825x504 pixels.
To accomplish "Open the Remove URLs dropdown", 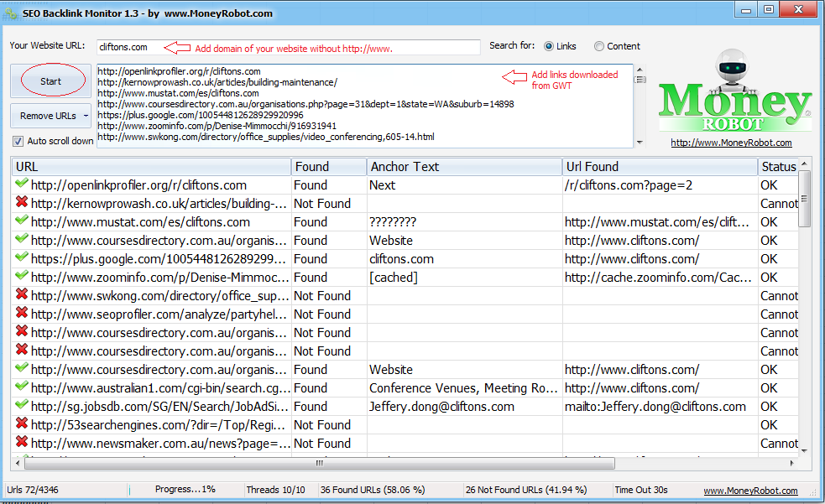I will [x=51, y=116].
